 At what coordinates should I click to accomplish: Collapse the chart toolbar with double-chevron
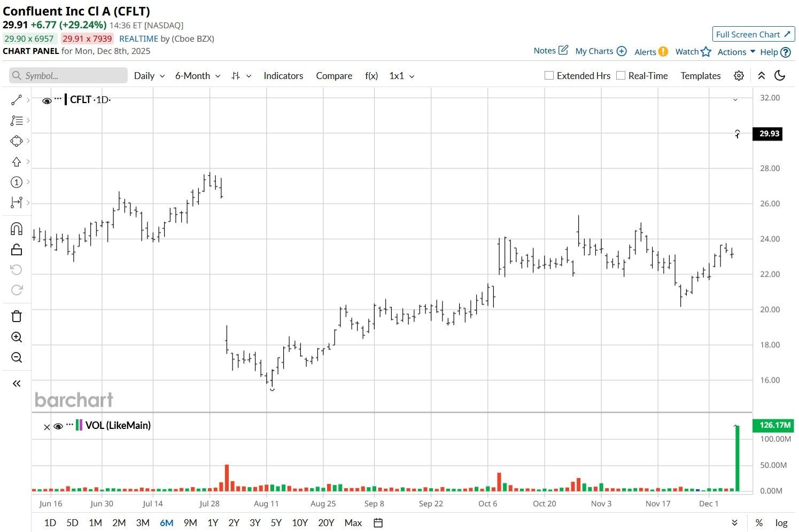(x=762, y=76)
